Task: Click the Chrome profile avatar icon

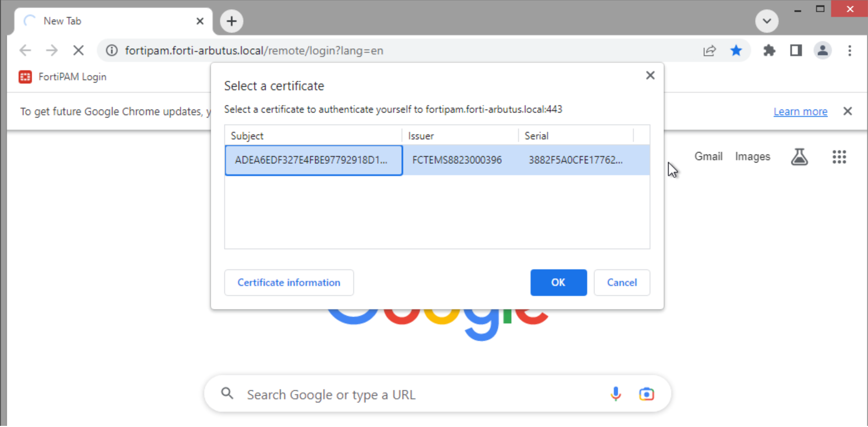Action: (822, 50)
